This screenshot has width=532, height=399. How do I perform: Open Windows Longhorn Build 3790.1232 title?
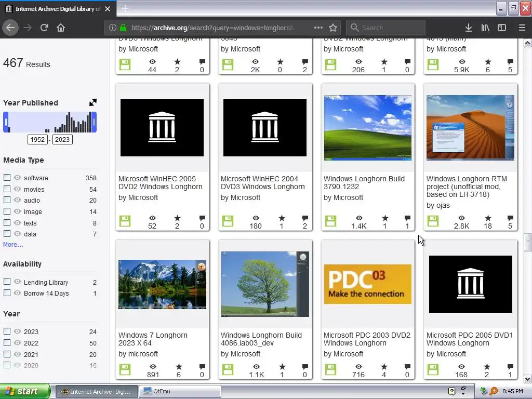tap(364, 182)
